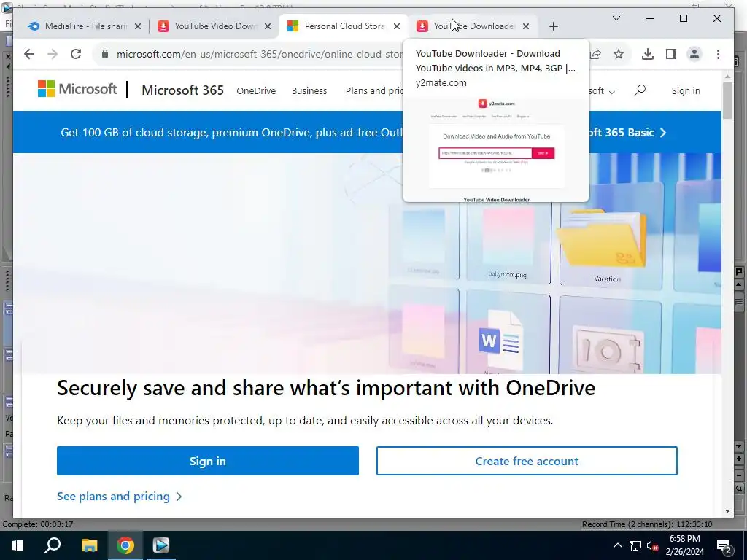Open a new browser tab
Image resolution: width=747 pixels, height=560 pixels.
(x=553, y=26)
